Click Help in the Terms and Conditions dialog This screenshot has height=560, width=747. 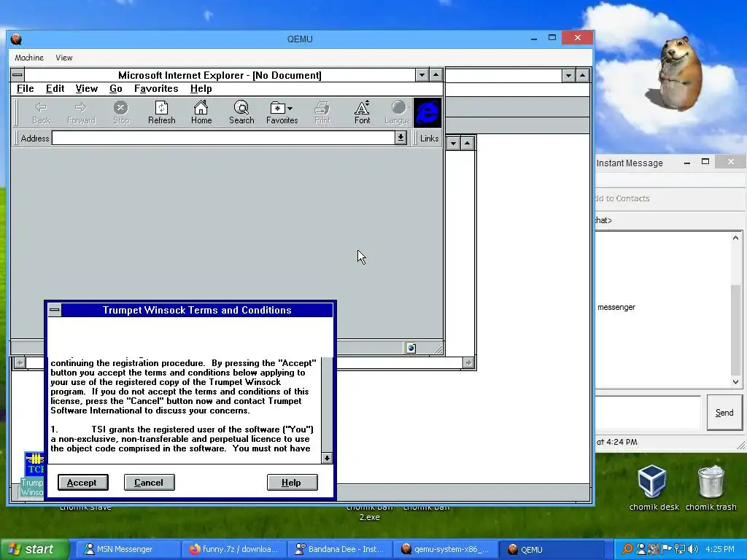292,483
